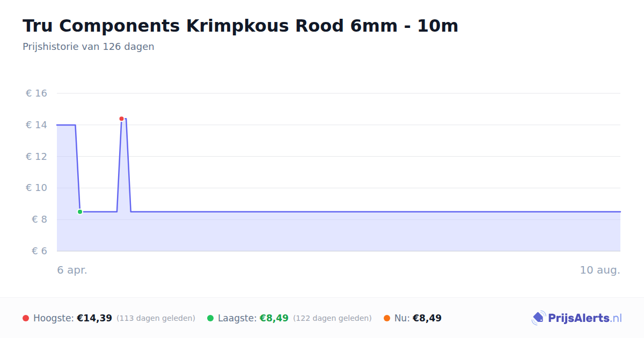Click the '6 apr.' start date label
644x338 pixels.
click(72, 270)
